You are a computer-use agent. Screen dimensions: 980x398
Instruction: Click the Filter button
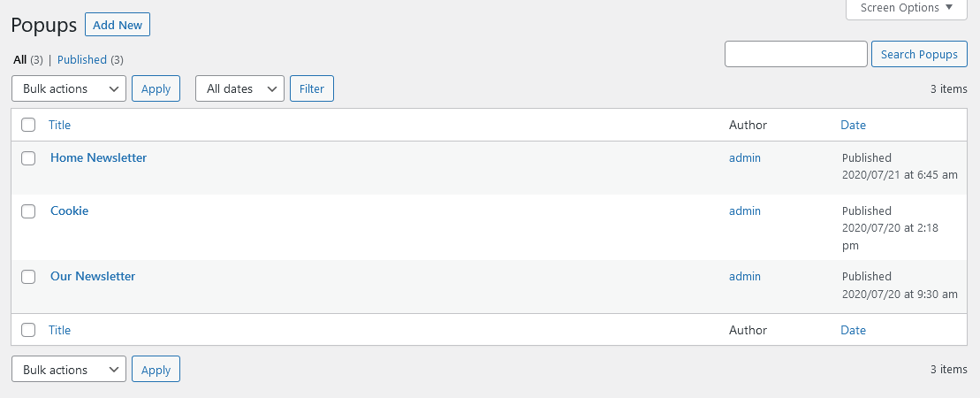click(312, 88)
